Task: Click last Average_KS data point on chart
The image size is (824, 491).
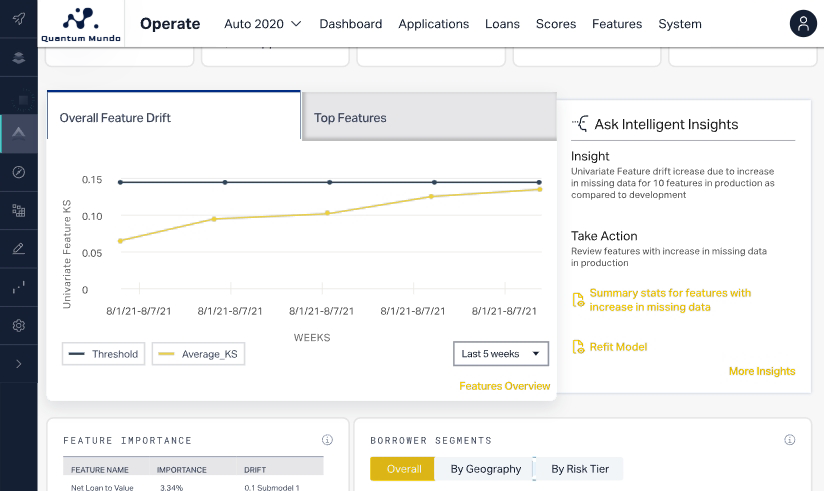Action: click(x=539, y=189)
